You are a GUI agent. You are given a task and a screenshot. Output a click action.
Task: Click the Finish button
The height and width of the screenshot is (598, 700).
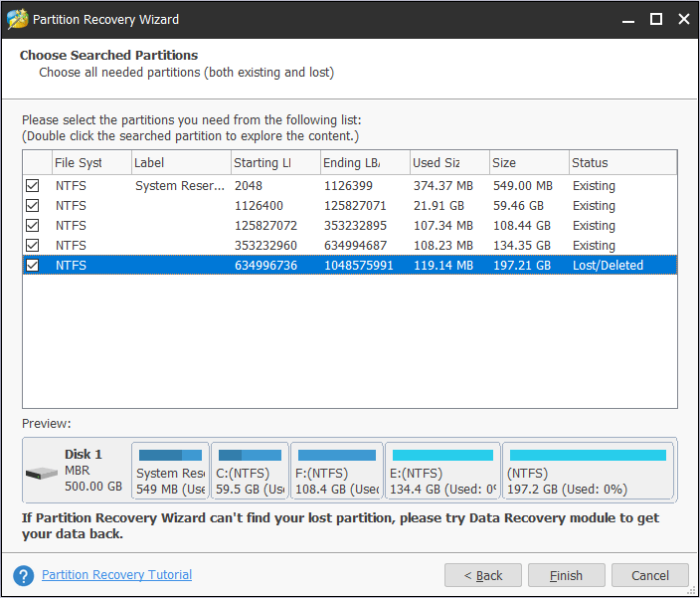(566, 575)
